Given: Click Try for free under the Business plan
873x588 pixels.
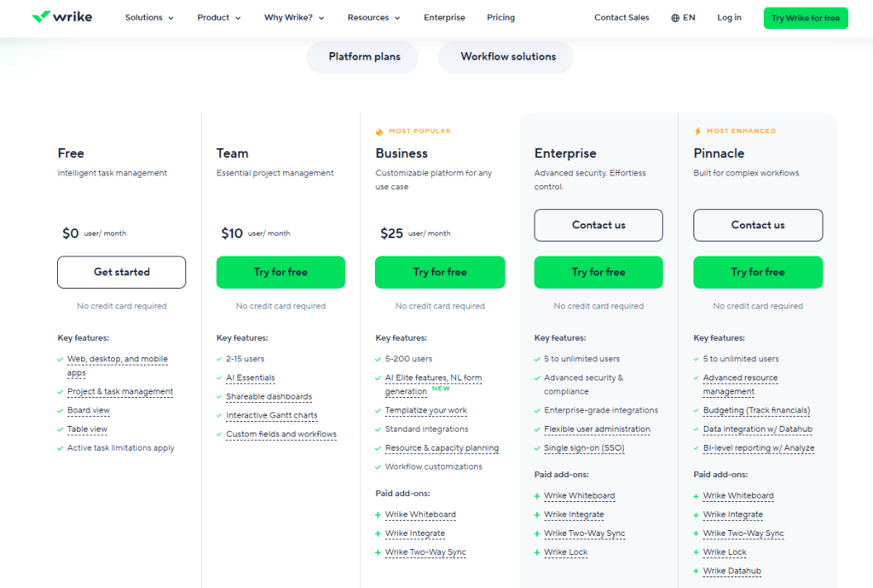Looking at the screenshot, I should [x=440, y=272].
